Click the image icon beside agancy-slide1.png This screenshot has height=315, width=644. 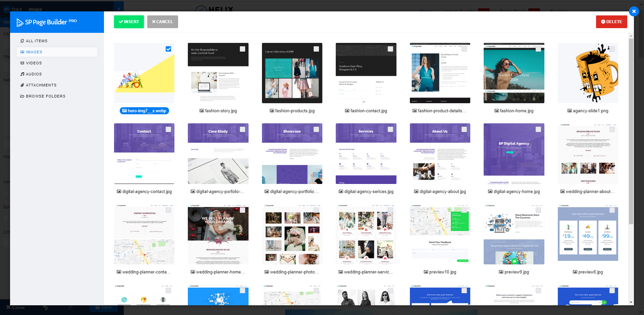pyautogui.click(x=570, y=111)
